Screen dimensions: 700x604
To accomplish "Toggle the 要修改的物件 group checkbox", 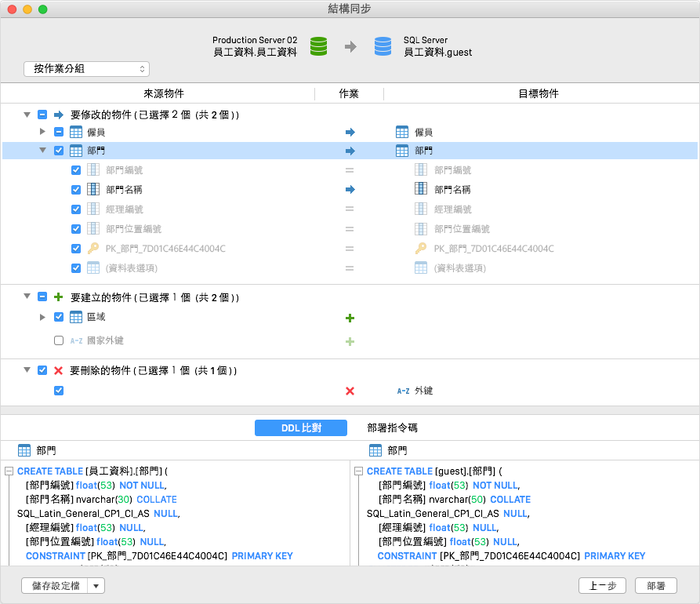I will pos(42,115).
